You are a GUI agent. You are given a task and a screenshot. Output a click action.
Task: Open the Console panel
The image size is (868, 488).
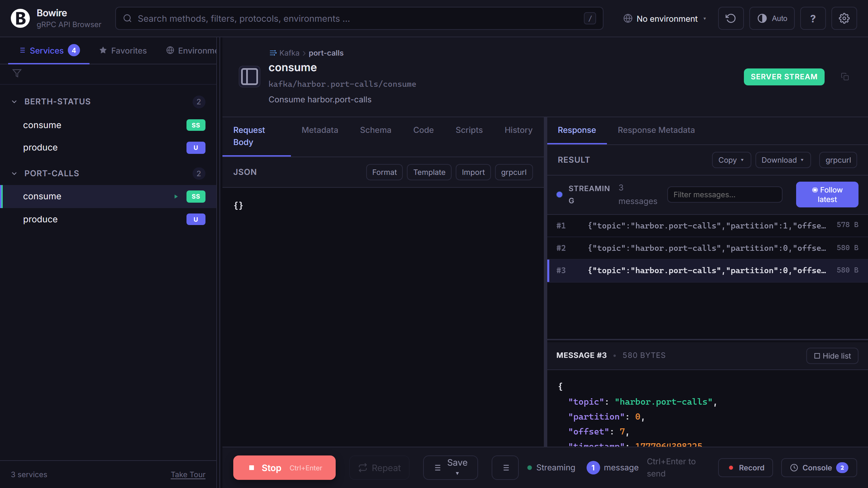(x=819, y=468)
